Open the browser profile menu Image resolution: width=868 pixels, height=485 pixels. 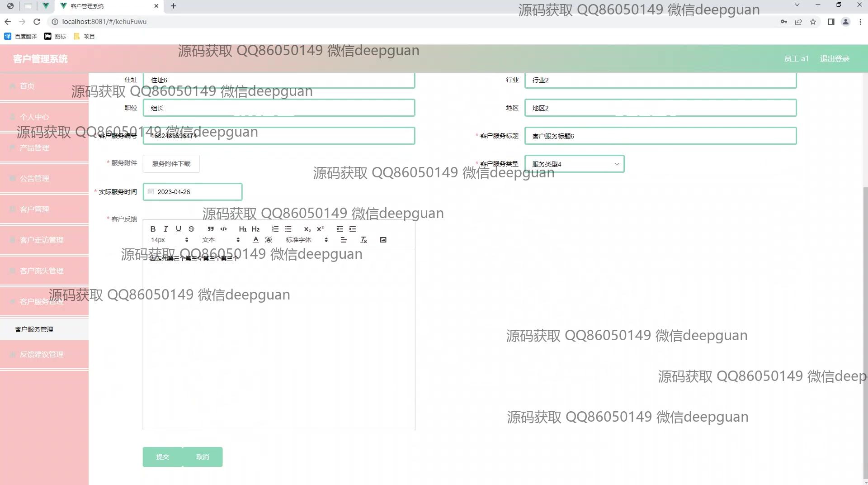tap(845, 22)
